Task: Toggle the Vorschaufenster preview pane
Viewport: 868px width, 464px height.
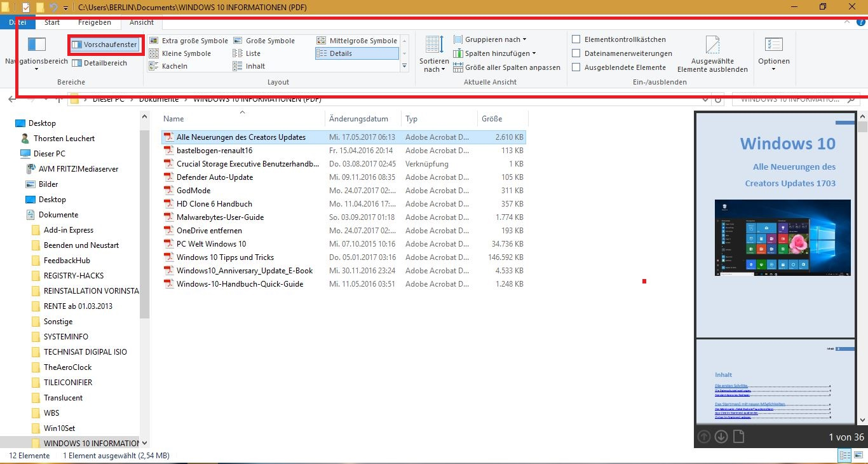Action: click(104, 44)
